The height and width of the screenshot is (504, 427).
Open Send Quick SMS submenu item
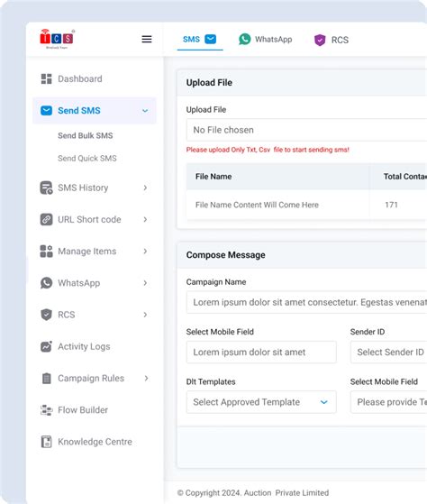tap(87, 158)
